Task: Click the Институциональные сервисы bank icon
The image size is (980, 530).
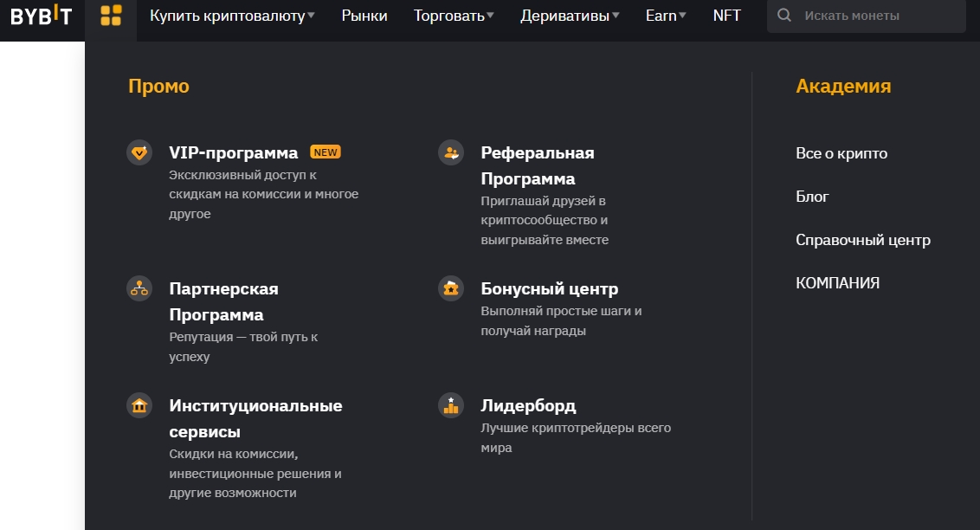Action: tap(139, 405)
